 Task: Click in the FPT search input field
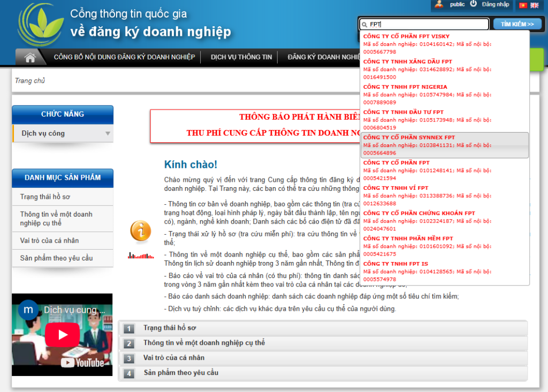tap(424, 24)
